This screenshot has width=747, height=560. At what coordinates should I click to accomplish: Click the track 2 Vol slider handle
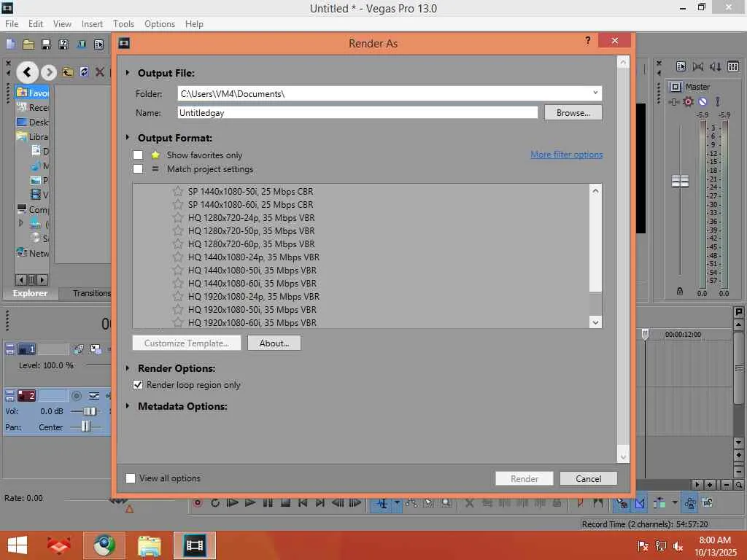point(88,411)
